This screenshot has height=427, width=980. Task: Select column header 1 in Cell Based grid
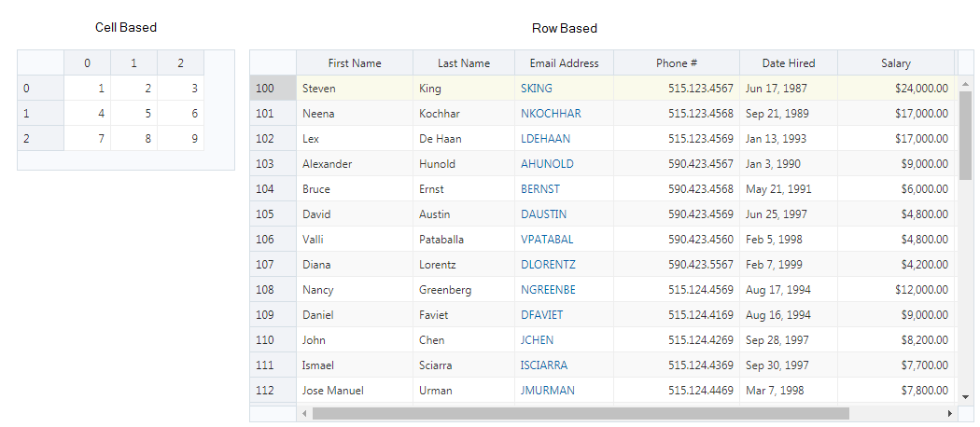pos(133,63)
